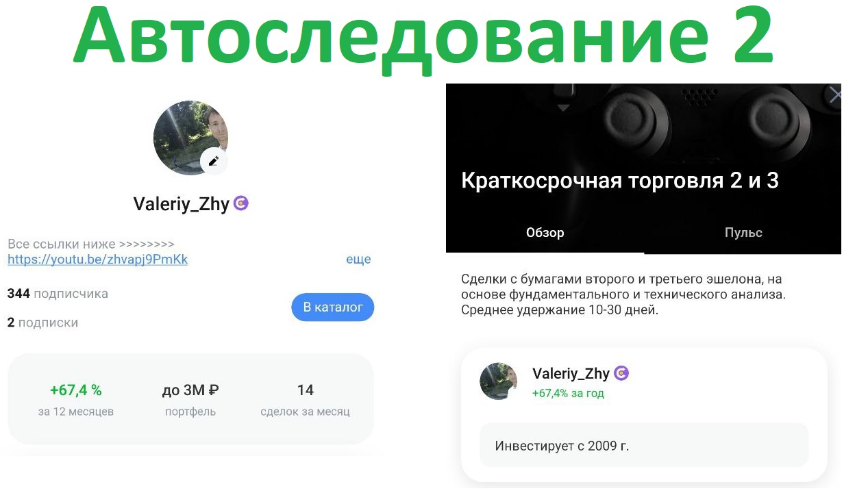868x493 pixels.
Task: Close the strategy panel with X icon
Action: (834, 95)
